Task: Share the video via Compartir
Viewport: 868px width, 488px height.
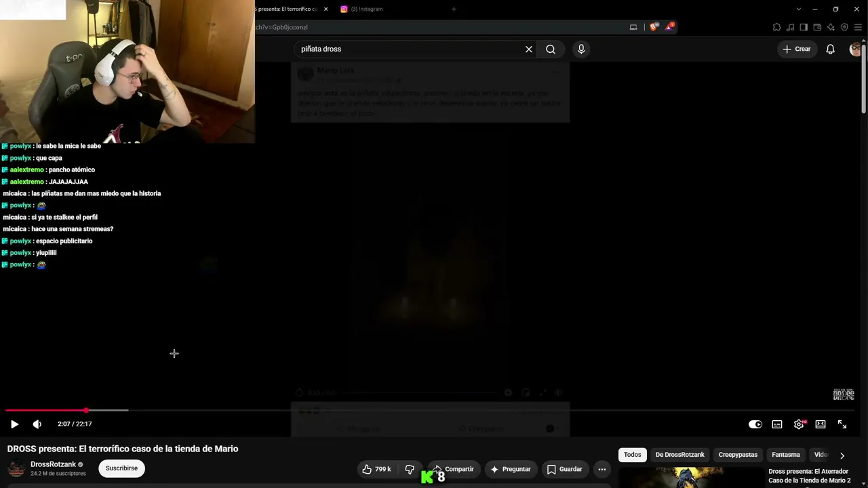Action: coord(453,469)
